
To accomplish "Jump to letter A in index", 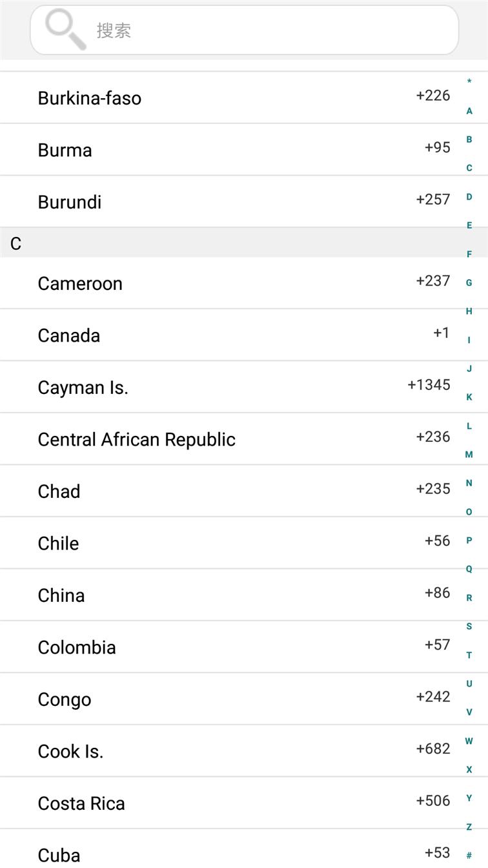I will click(469, 111).
